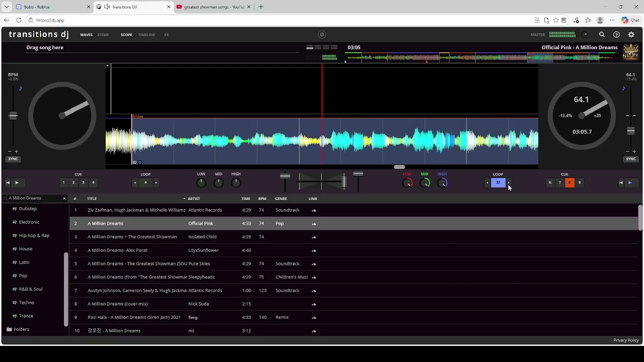Screen dimensions: 644x362
Task: Click the right deck LOW EQ knob
Action: [x=408, y=183]
